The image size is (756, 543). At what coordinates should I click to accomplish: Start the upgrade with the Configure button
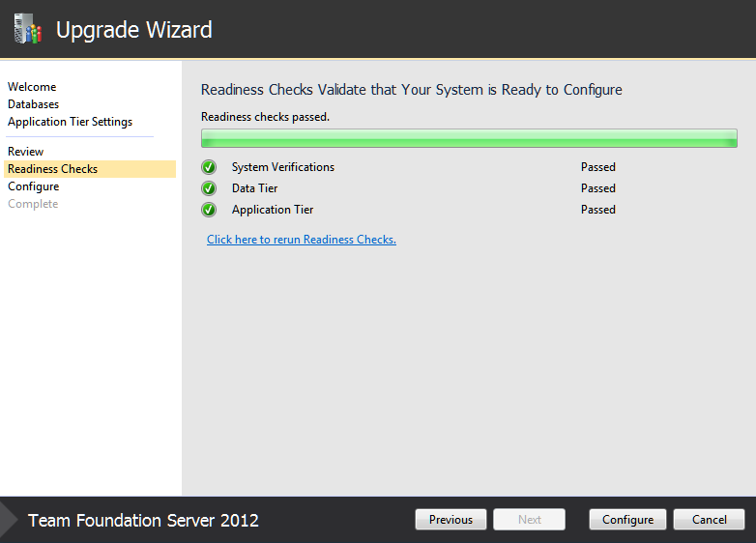tap(627, 520)
